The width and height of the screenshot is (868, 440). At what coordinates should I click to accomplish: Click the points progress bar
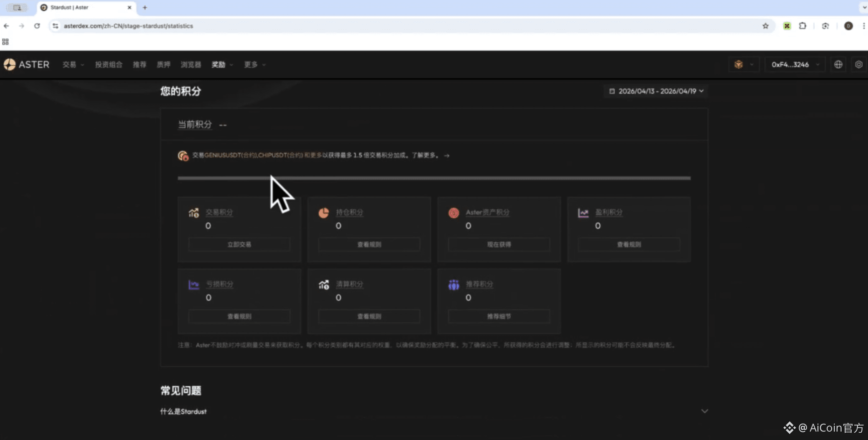(434, 178)
